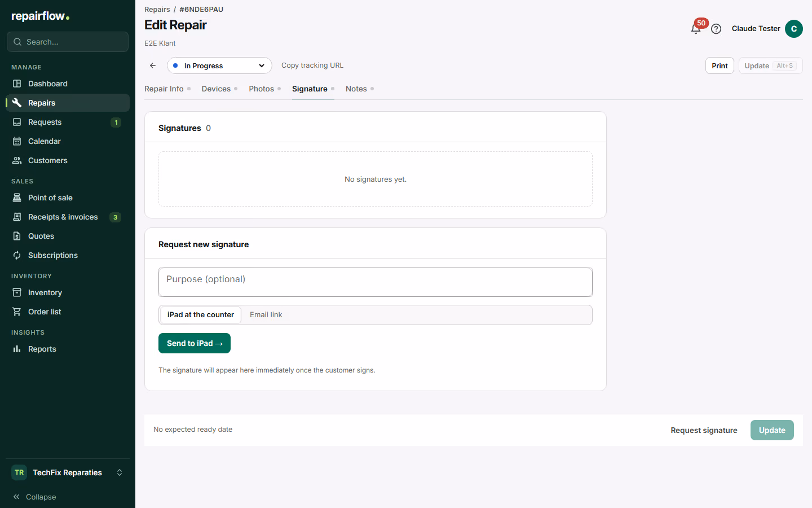Go back with the left arrow icon
Image resolution: width=812 pixels, height=508 pixels.
[x=153, y=65]
